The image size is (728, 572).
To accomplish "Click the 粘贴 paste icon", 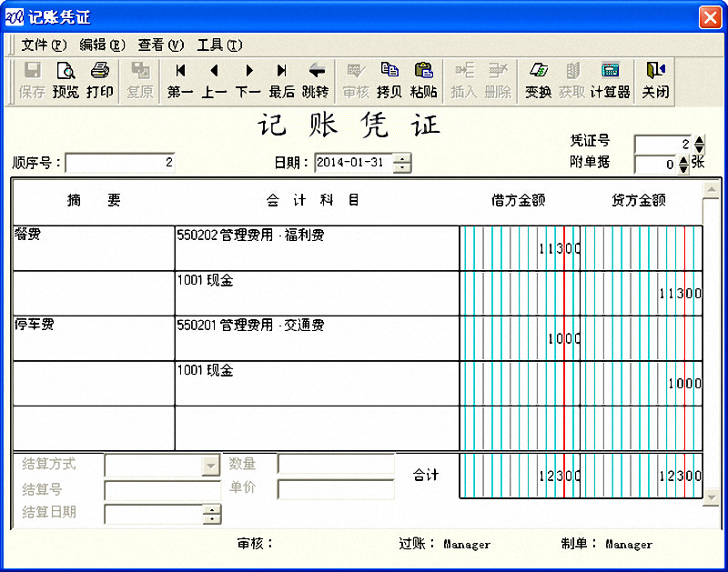I will point(423,81).
